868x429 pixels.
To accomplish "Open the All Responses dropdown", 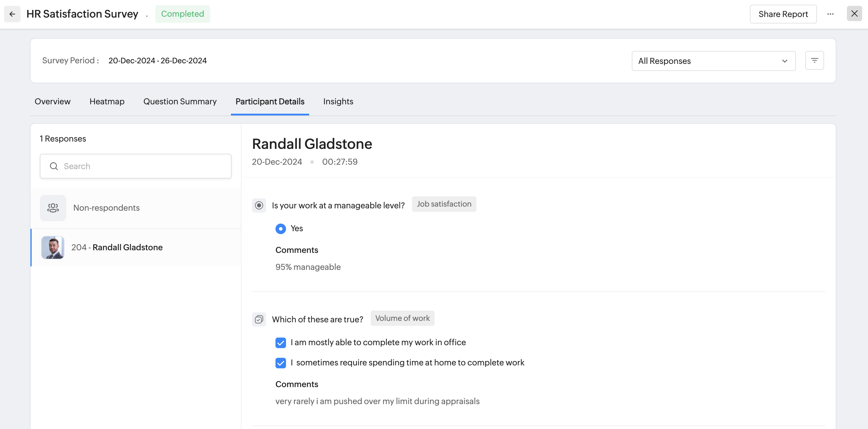I will 713,61.
